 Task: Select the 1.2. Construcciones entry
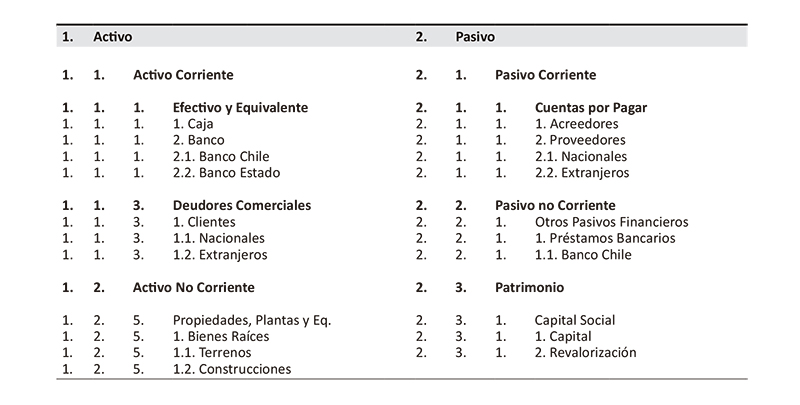click(231, 369)
